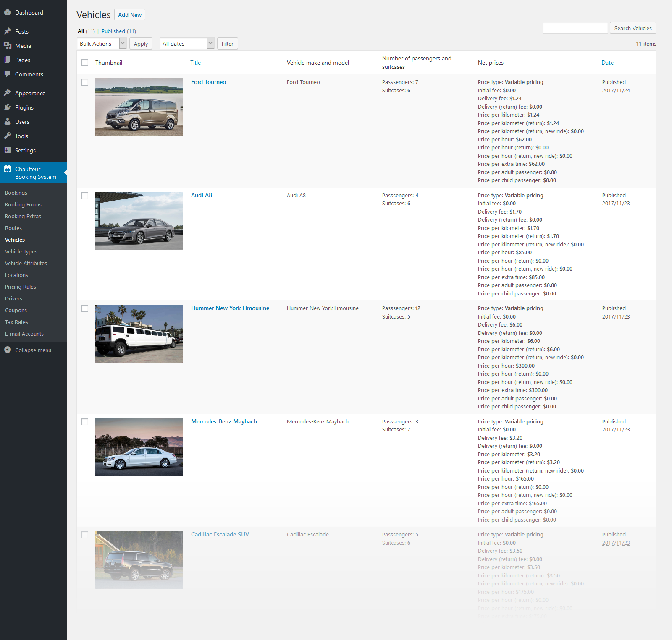Image resolution: width=672 pixels, height=640 pixels.
Task: Click the Comments speech bubble icon
Action: click(x=8, y=74)
